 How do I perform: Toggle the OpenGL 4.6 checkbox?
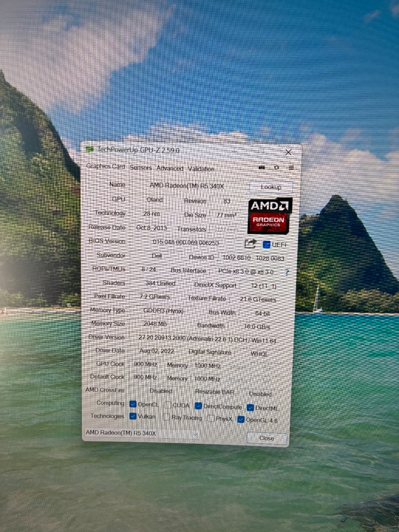(241, 420)
